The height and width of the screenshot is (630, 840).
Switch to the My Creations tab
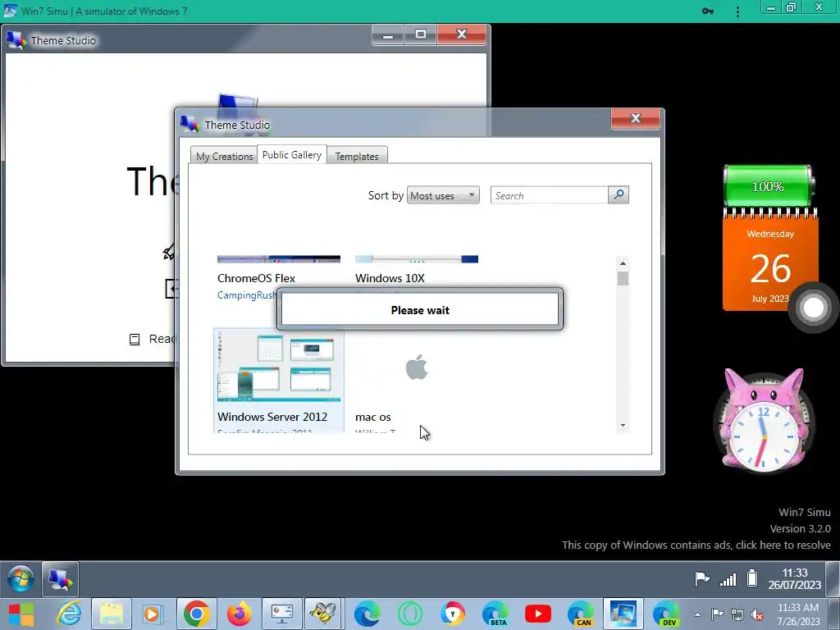point(224,156)
